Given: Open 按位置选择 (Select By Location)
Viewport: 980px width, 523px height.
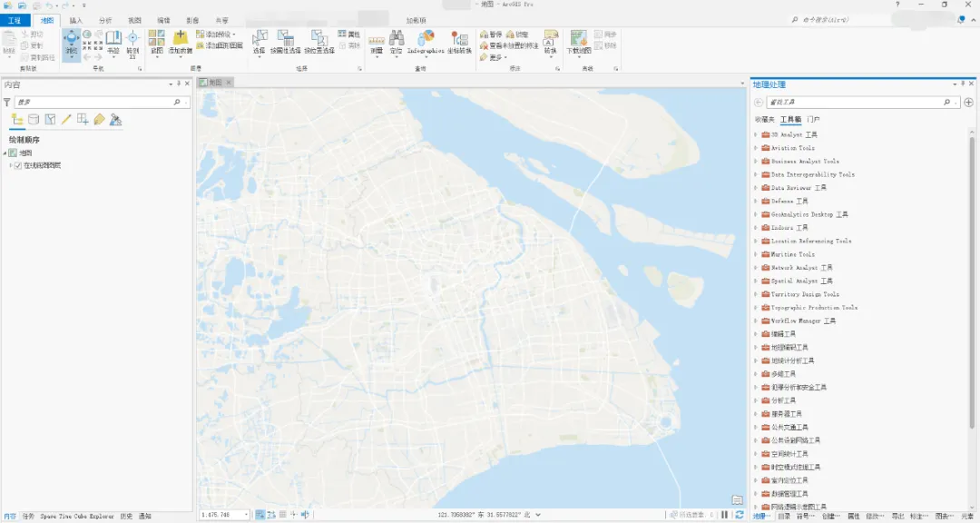Looking at the screenshot, I should [319, 43].
